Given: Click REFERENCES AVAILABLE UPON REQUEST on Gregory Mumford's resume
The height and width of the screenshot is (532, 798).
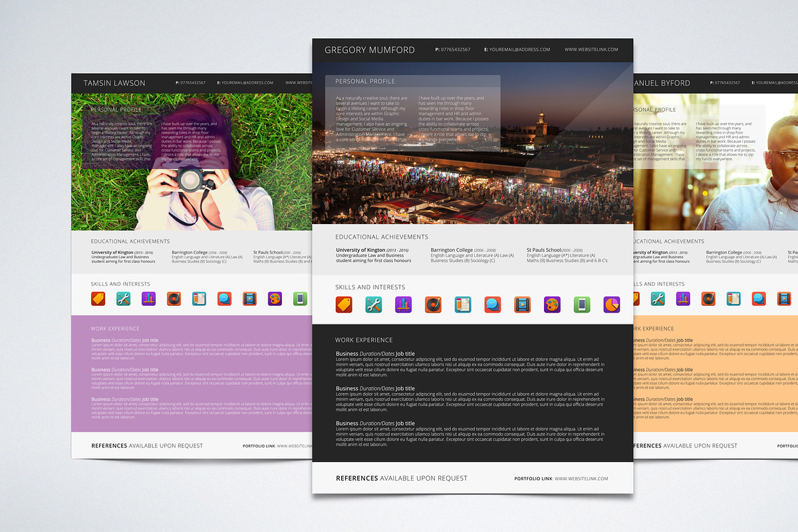Looking at the screenshot, I should click(402, 478).
